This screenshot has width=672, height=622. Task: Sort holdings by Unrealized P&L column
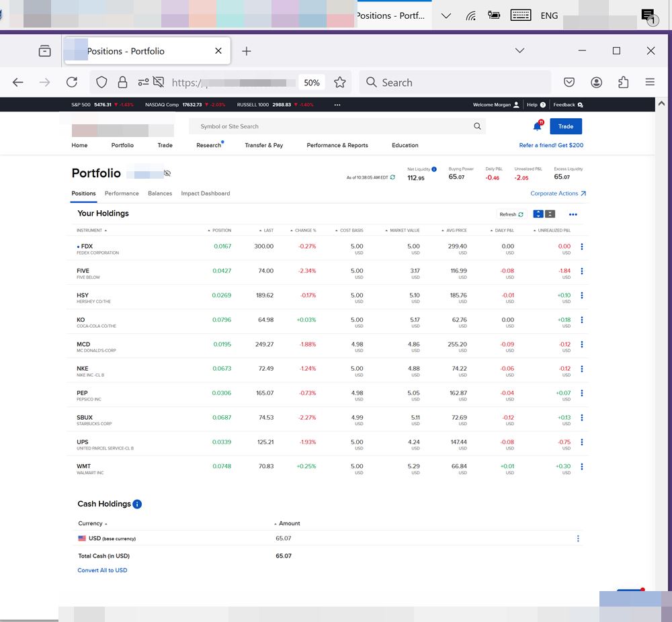click(552, 230)
